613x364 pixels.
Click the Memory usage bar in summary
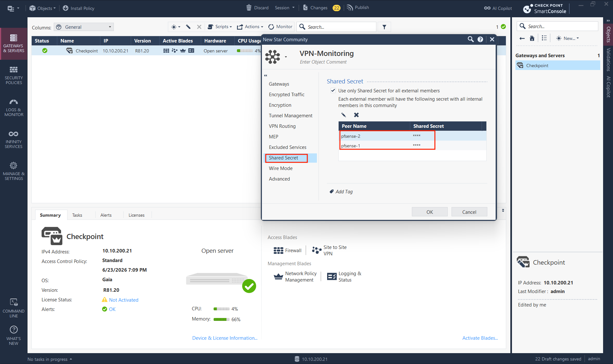coord(221,320)
